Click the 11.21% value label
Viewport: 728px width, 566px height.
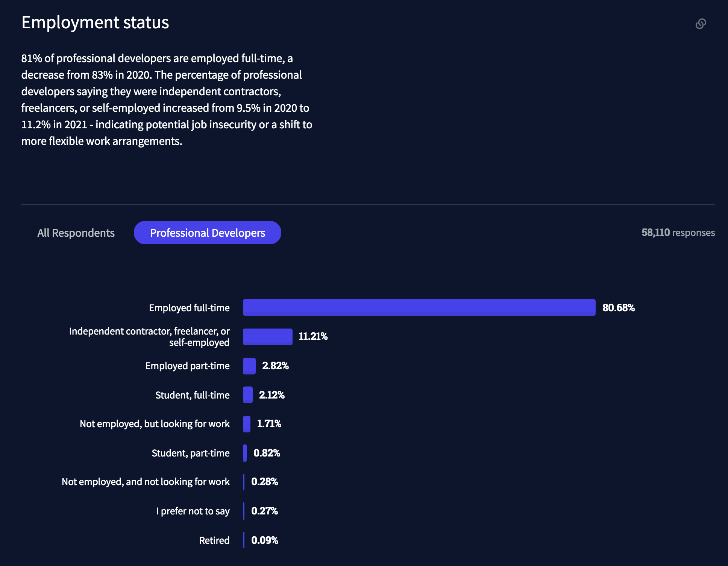click(313, 336)
